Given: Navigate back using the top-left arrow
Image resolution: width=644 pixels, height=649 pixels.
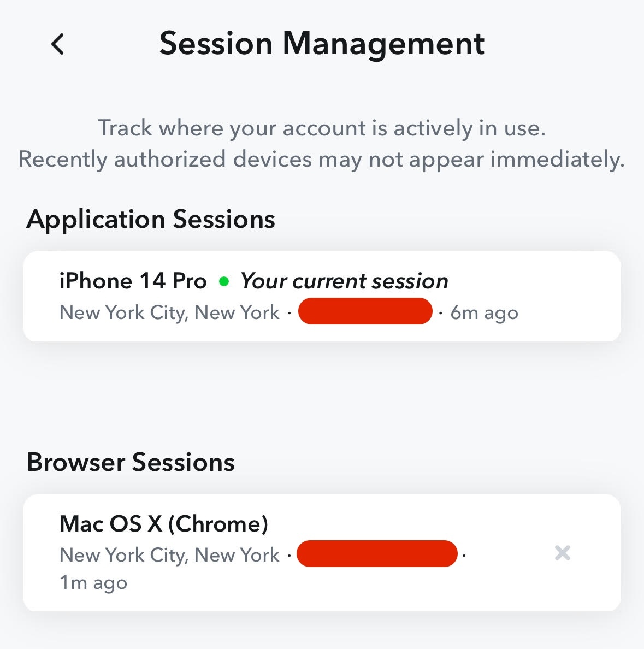Looking at the screenshot, I should 57,44.
